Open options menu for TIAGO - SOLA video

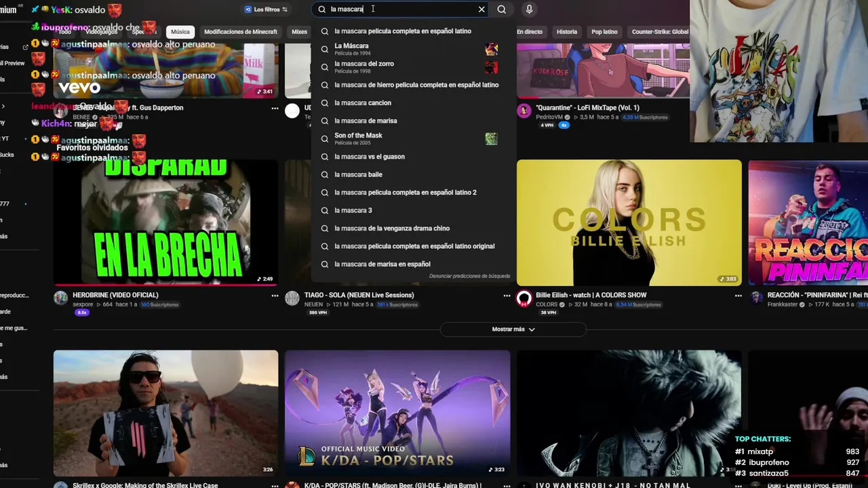coord(507,296)
